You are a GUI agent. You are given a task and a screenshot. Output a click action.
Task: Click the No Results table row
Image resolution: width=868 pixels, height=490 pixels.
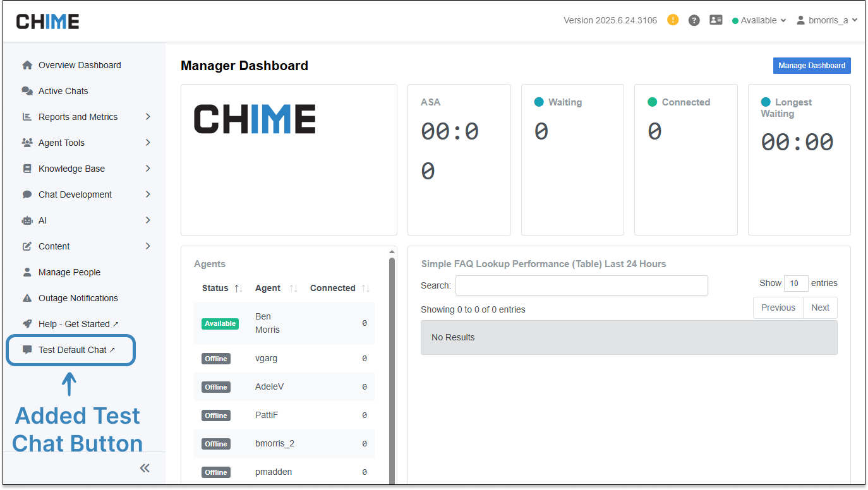click(x=629, y=337)
